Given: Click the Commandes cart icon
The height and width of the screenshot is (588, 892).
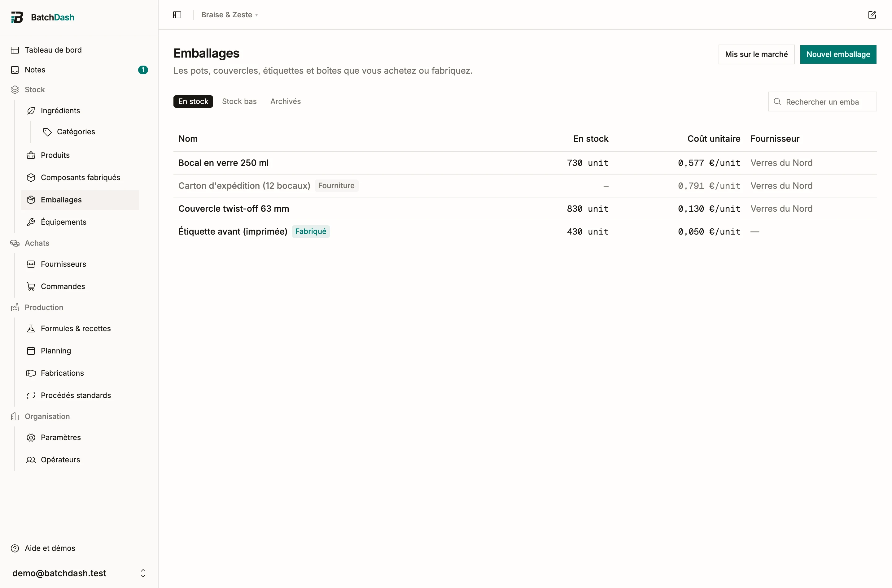Looking at the screenshot, I should point(31,287).
